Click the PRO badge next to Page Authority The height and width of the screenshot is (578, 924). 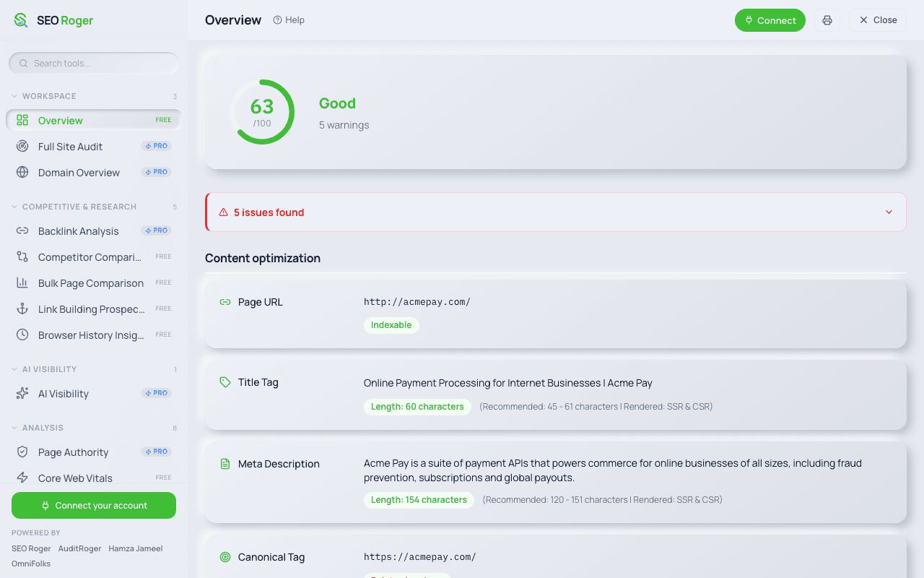pos(157,452)
